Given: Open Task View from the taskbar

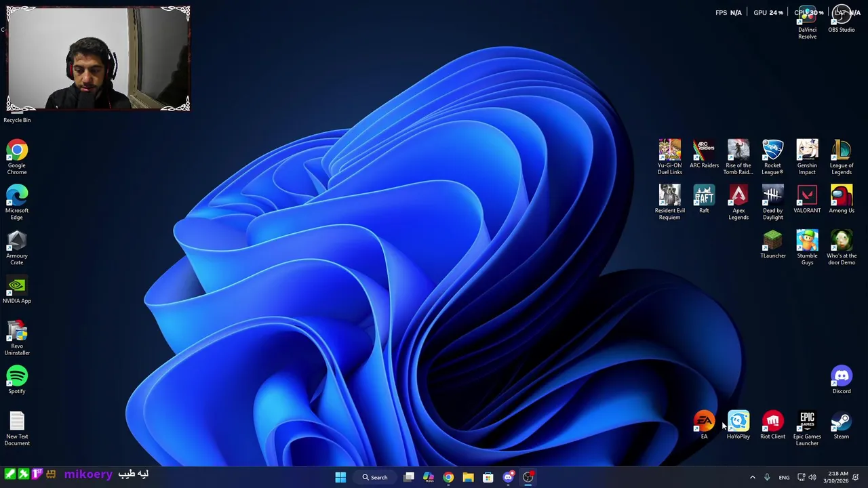Looking at the screenshot, I should click(409, 477).
